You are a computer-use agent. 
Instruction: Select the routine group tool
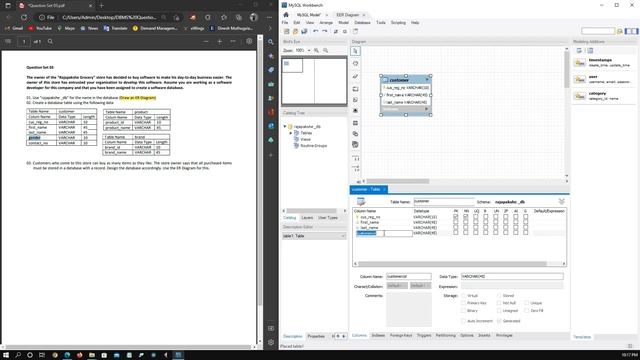pyautogui.click(x=355, y=144)
